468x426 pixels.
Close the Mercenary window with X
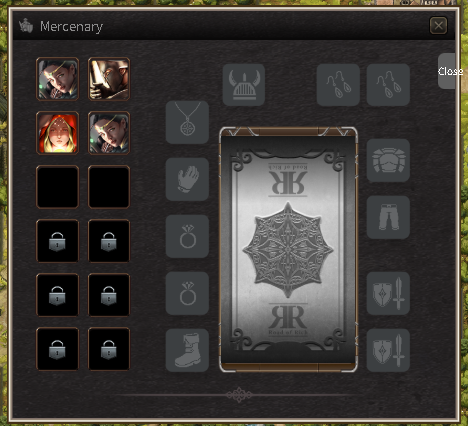438,25
